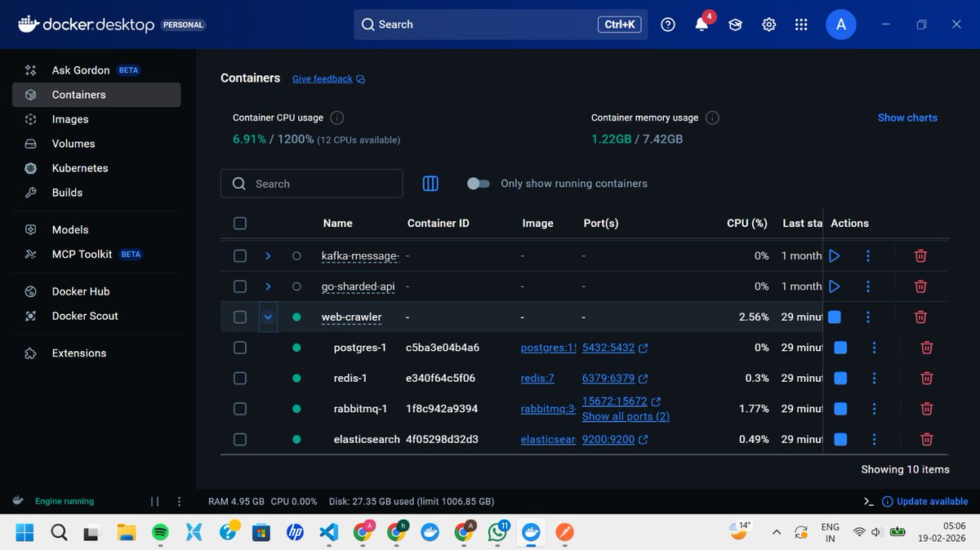
Task: Start the kafka-message container group
Action: 834,255
